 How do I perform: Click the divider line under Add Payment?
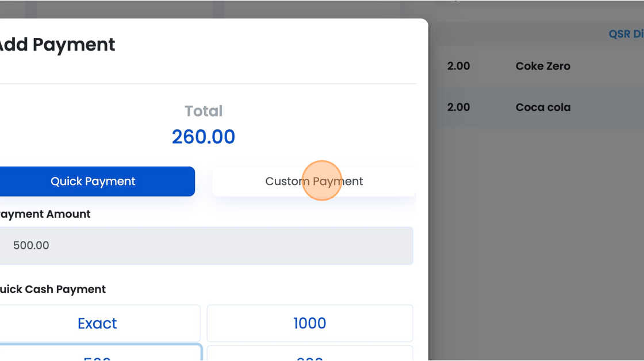tap(208, 84)
